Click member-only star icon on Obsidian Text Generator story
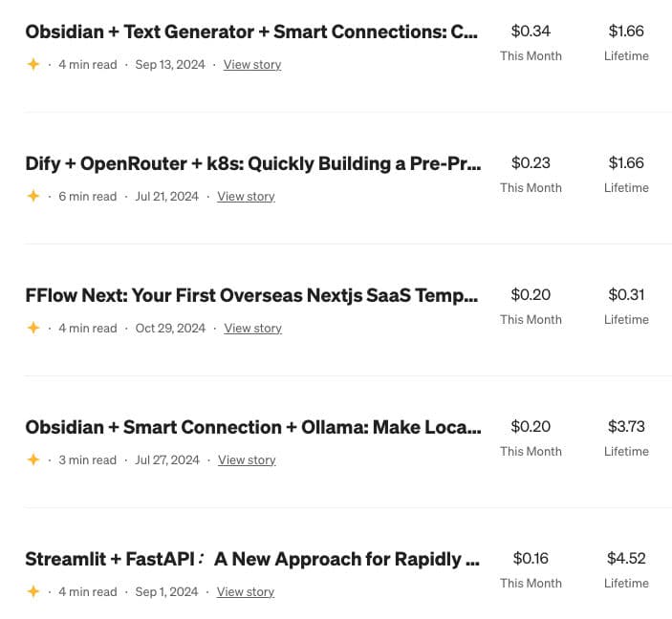This screenshot has height=619, width=672. click(x=33, y=65)
